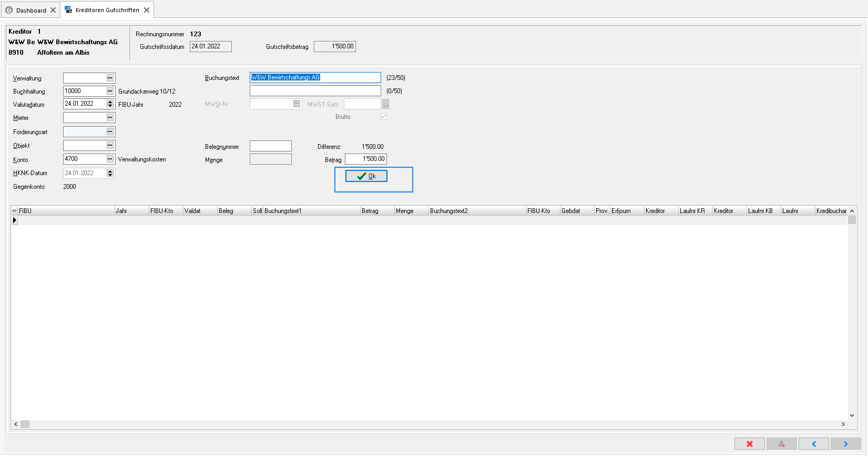Click the Dashboard tab icon
The height and width of the screenshot is (456, 868).
click(9, 10)
